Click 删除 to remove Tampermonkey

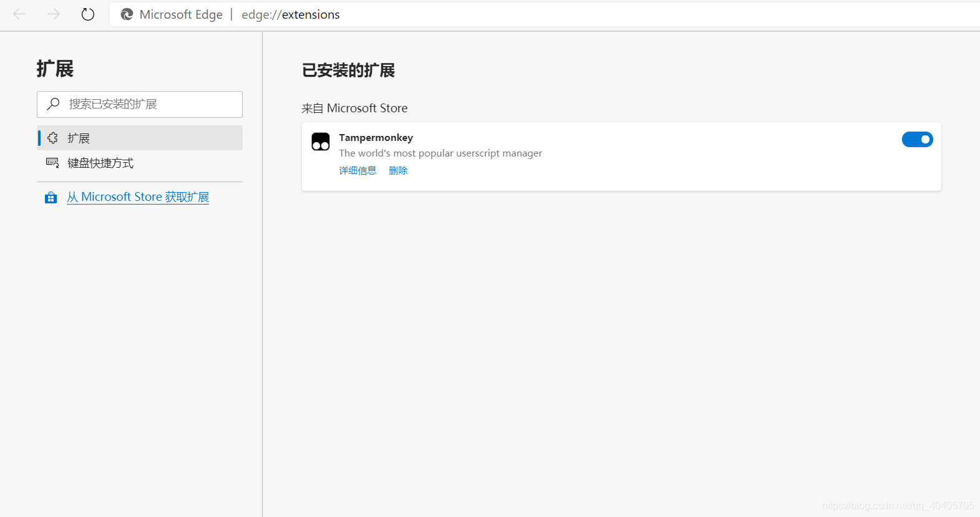pyautogui.click(x=398, y=171)
